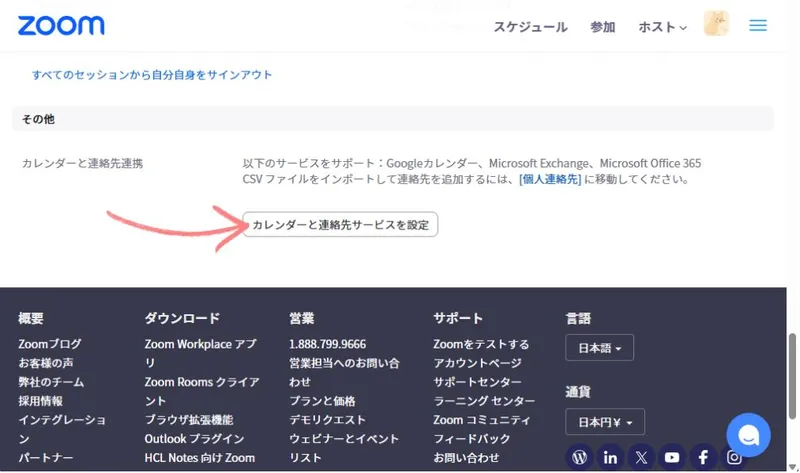Open the 日本円¥ currency dropdown
Image resolution: width=800 pixels, height=473 pixels.
click(x=604, y=421)
